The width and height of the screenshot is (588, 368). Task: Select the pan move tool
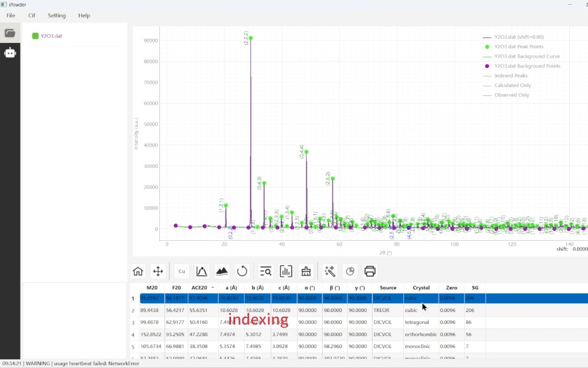click(x=158, y=271)
